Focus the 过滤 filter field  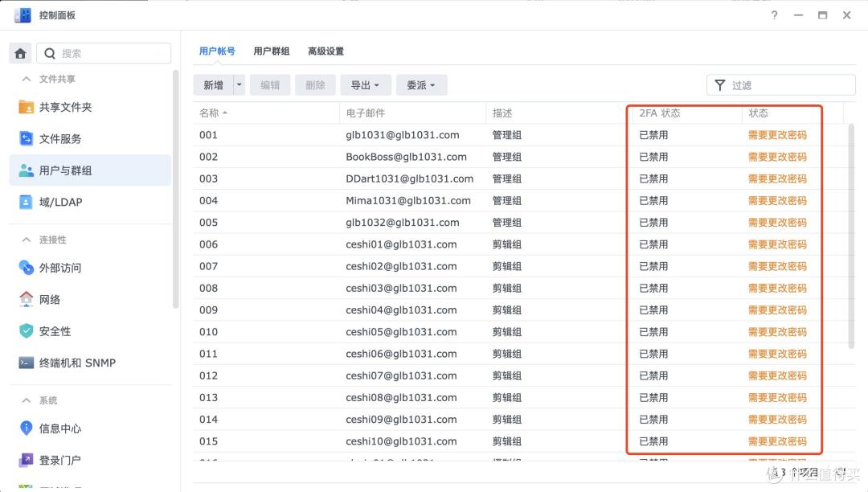(x=781, y=85)
